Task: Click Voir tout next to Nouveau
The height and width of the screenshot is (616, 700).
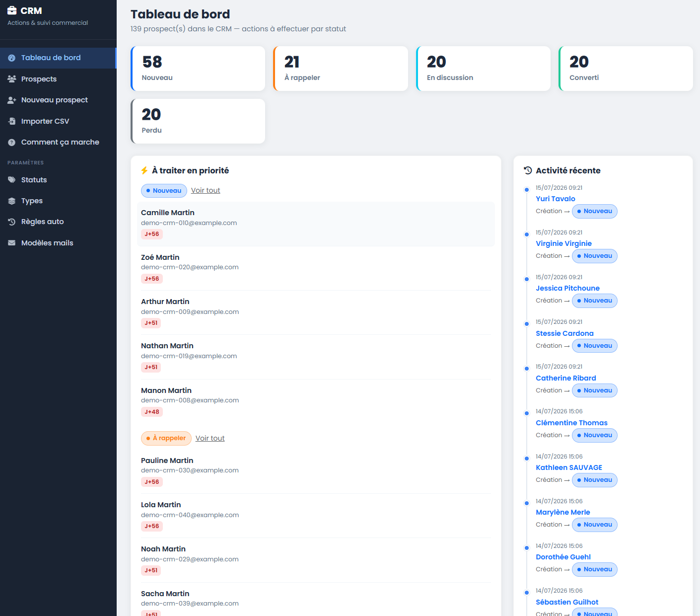Action: 206,190
